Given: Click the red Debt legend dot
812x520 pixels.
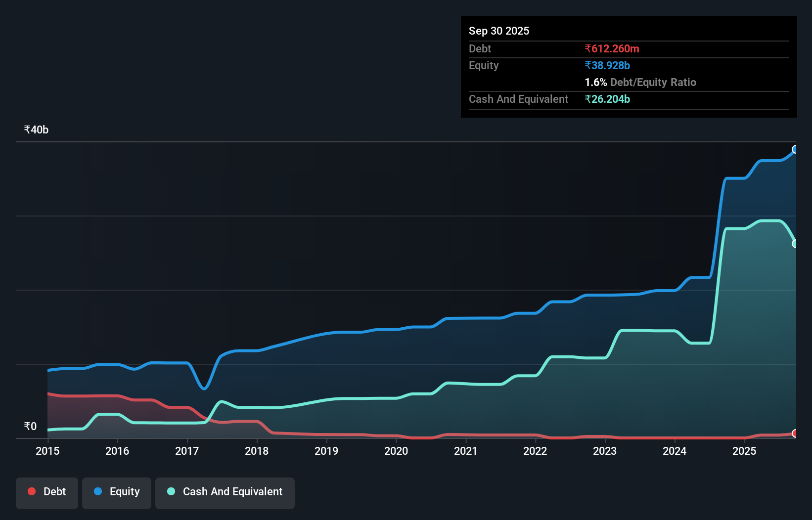Looking at the screenshot, I should (x=31, y=491).
